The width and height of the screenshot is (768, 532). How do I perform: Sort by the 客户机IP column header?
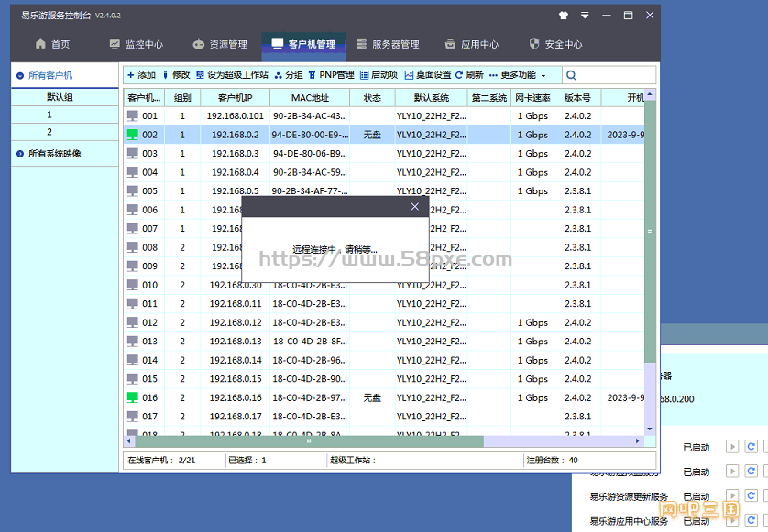[236, 98]
